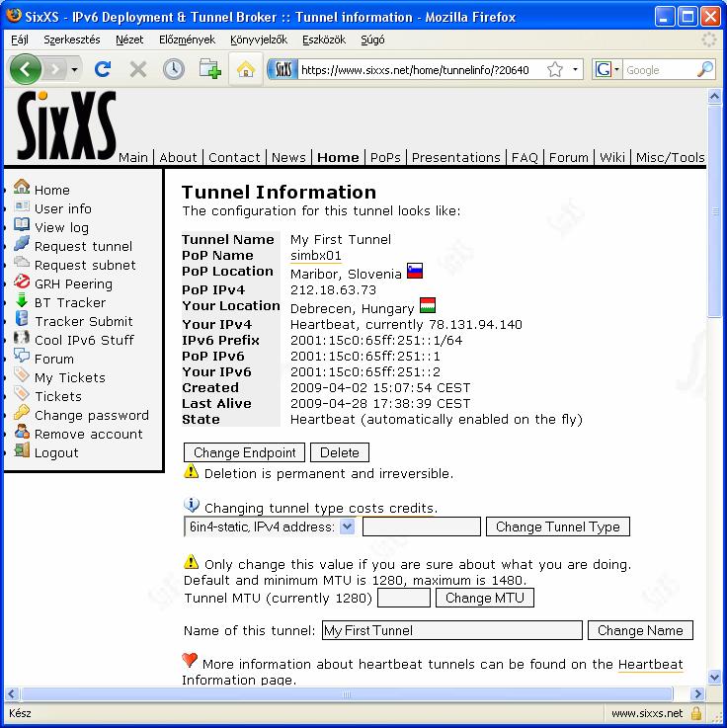Open the Előzmények menu

point(187,40)
